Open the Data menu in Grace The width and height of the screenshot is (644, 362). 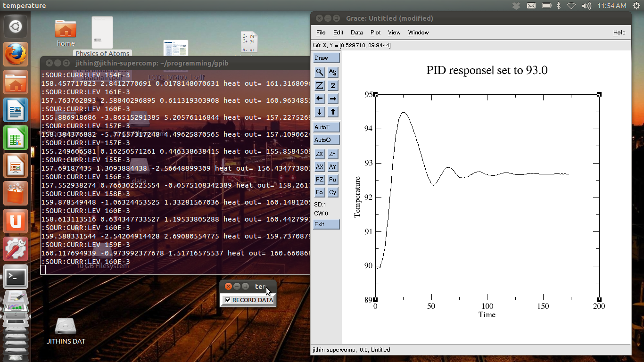point(357,33)
